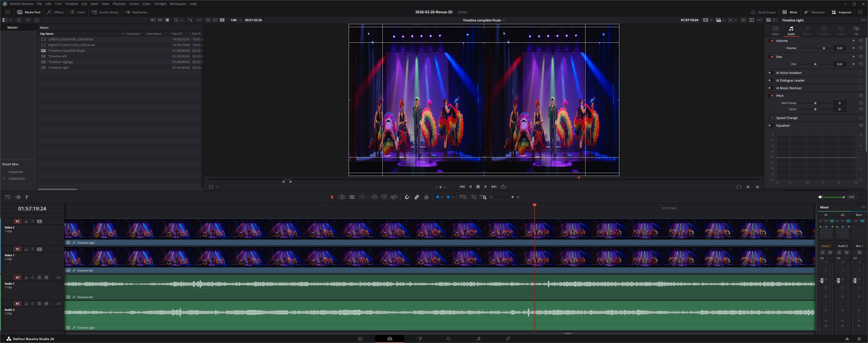Switch to the Video inspector tab

(775, 30)
